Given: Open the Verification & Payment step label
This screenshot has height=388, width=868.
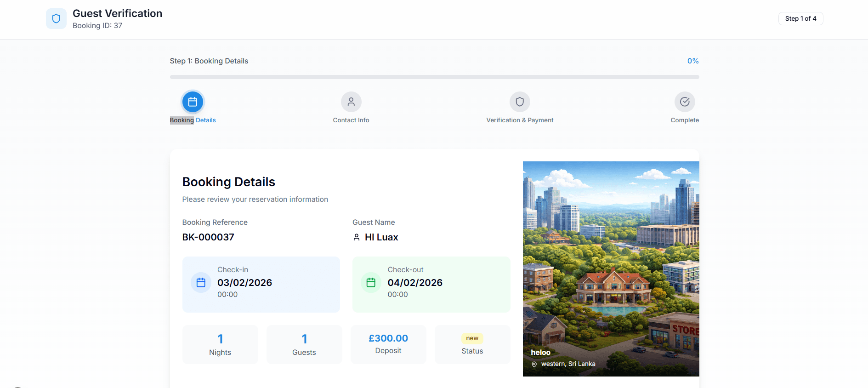Looking at the screenshot, I should [520, 120].
